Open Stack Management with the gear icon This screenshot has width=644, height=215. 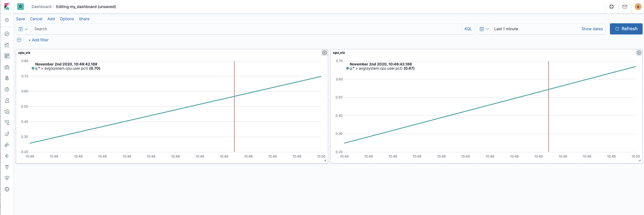click(7, 189)
